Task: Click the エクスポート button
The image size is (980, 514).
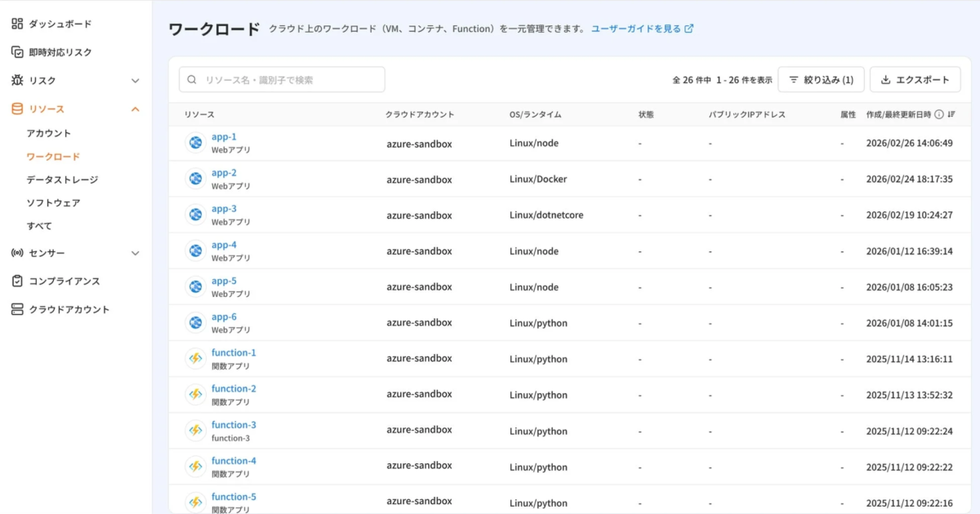Action: click(915, 80)
